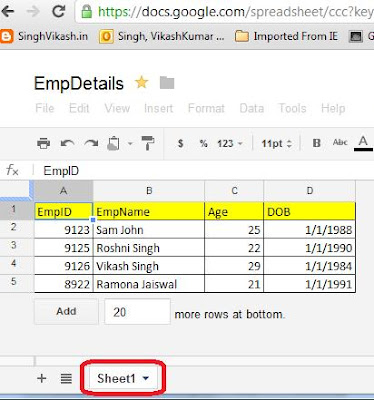Open the all sheets list icon
374x400 pixels.
(x=66, y=378)
